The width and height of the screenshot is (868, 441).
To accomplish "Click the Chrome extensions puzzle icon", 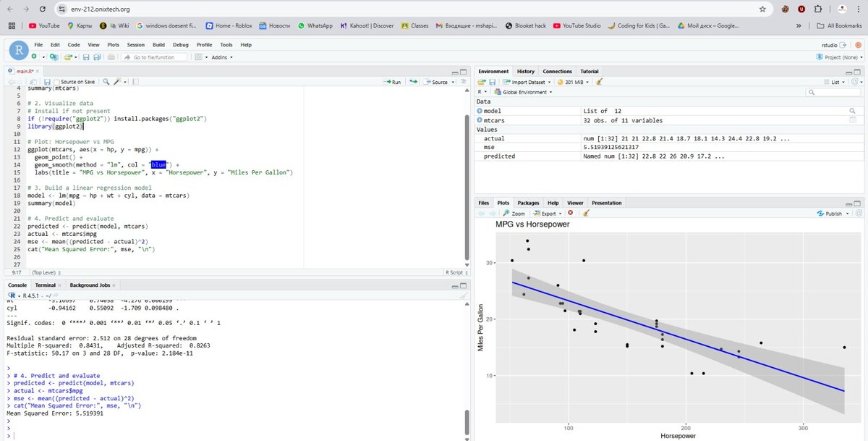I will pyautogui.click(x=817, y=9).
